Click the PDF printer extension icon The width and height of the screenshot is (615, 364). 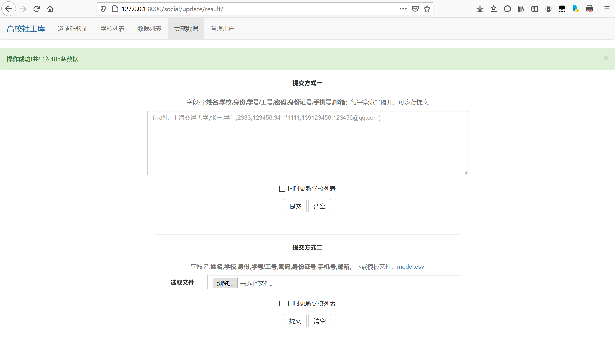click(589, 9)
